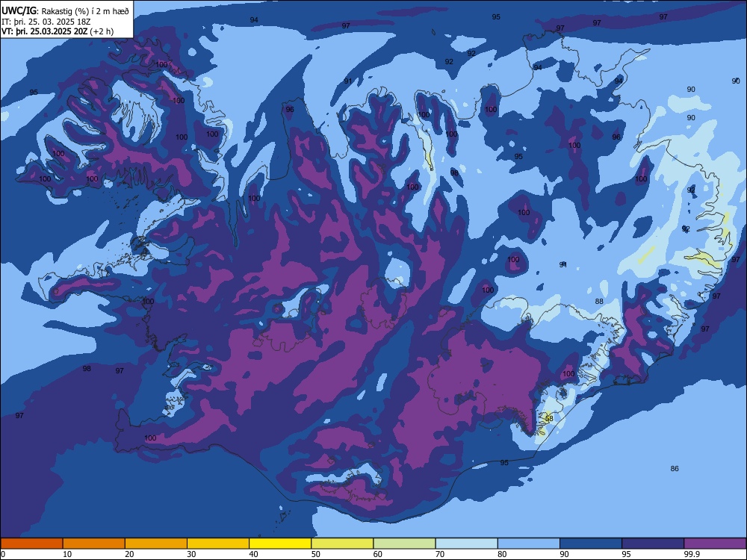The image size is (747, 560).
Task: Pick the 20–30 amber legend swatch
Action: click(x=156, y=544)
